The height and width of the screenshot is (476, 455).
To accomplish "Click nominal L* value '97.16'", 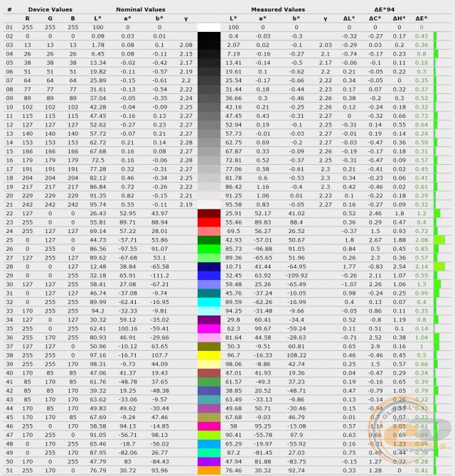I will click(97, 355).
